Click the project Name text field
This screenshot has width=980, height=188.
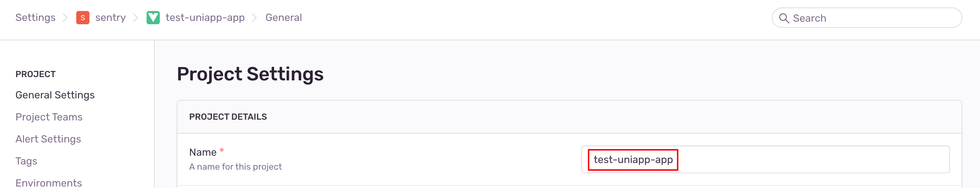765,160
